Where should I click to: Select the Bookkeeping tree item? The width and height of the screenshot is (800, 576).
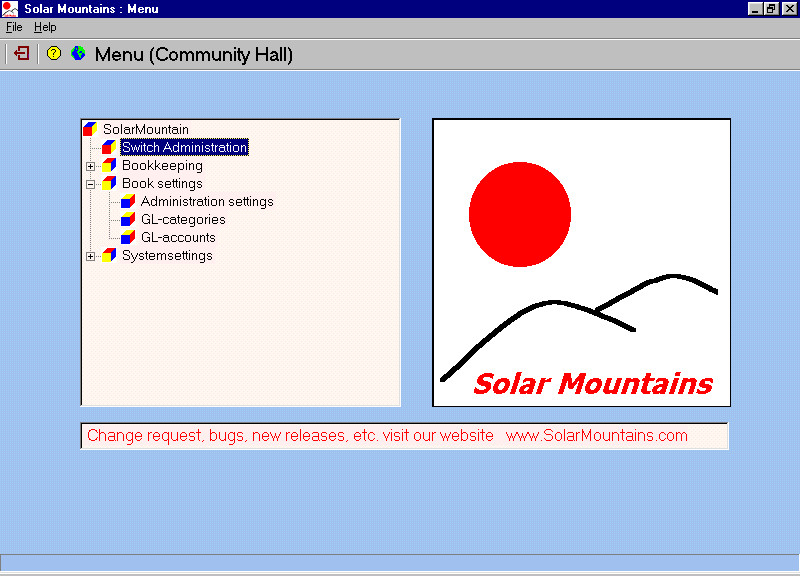point(162,165)
